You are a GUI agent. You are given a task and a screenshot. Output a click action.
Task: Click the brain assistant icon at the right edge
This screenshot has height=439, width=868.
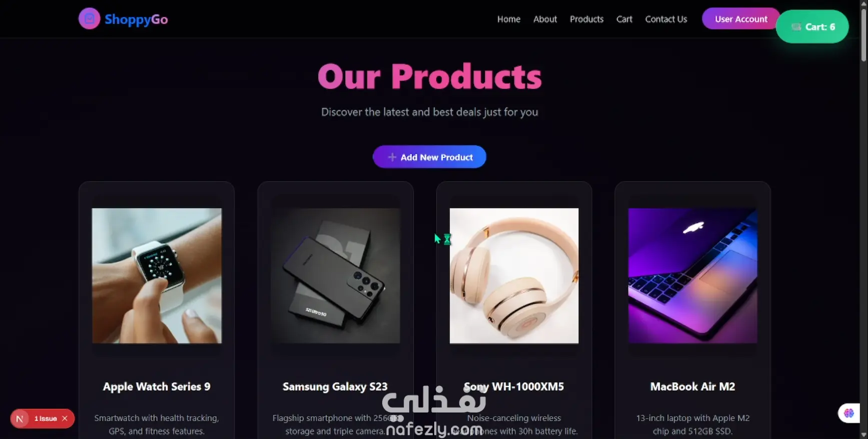(x=849, y=413)
